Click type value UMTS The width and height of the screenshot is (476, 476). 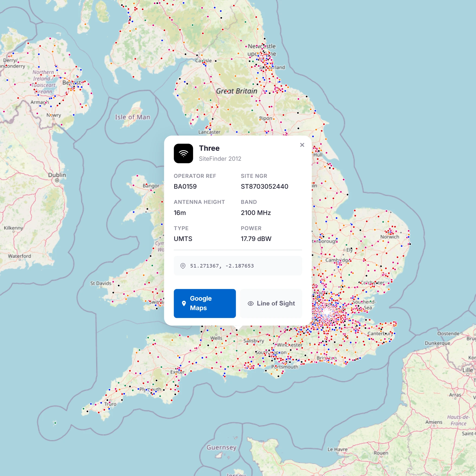183,239
